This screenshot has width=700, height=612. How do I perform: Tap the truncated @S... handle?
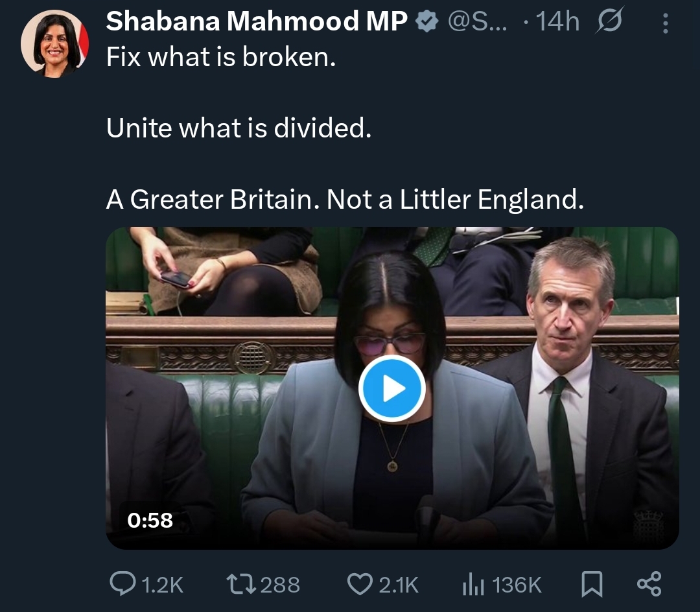478,22
